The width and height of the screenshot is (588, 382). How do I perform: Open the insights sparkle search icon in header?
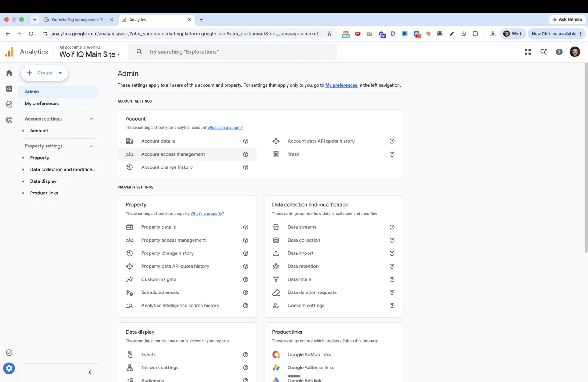pos(544,52)
